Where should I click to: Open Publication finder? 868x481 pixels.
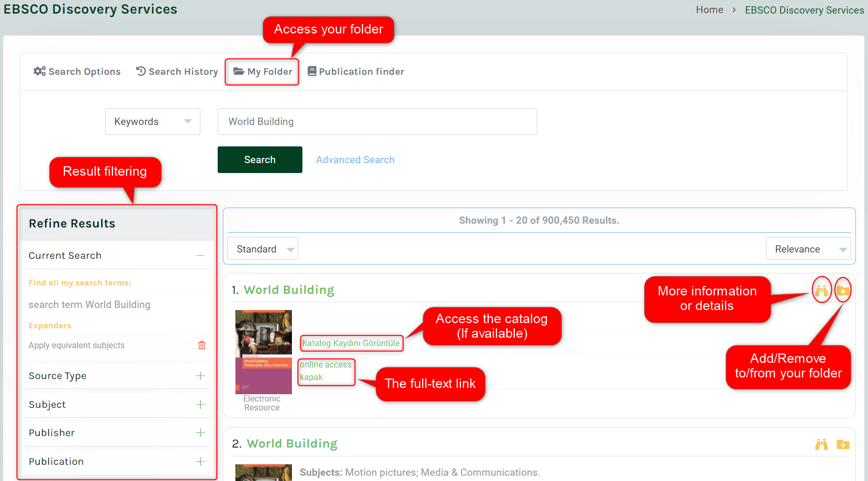(356, 72)
